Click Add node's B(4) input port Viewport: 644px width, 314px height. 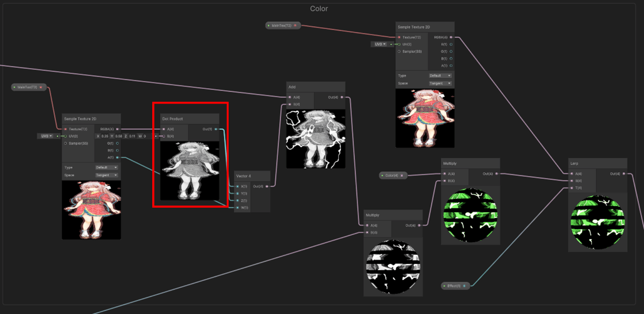pos(289,104)
